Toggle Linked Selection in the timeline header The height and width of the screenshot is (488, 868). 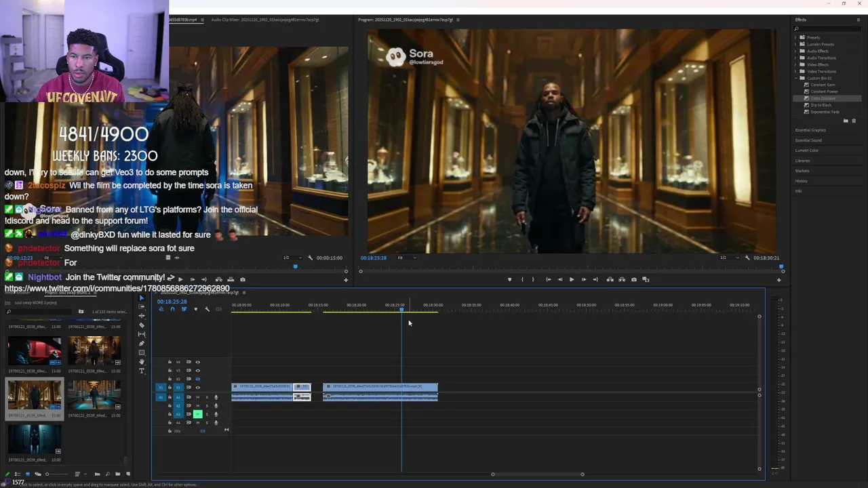pyautogui.click(x=184, y=309)
